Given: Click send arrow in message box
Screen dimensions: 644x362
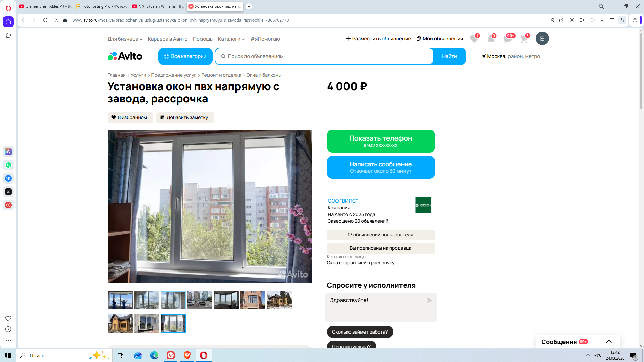Looking at the screenshot, I should (x=429, y=300).
